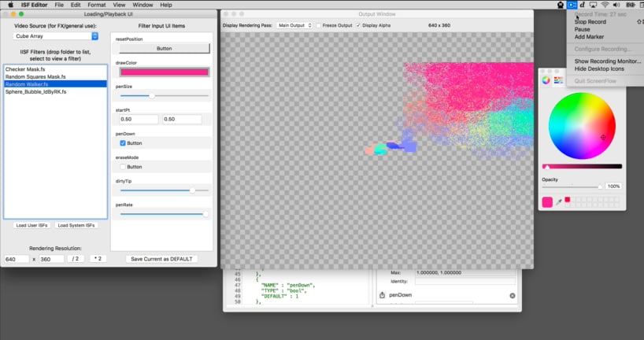Image resolution: width=644 pixels, height=340 pixels.
Task: Open the Format menu
Action: pyautogui.click(x=96, y=5)
